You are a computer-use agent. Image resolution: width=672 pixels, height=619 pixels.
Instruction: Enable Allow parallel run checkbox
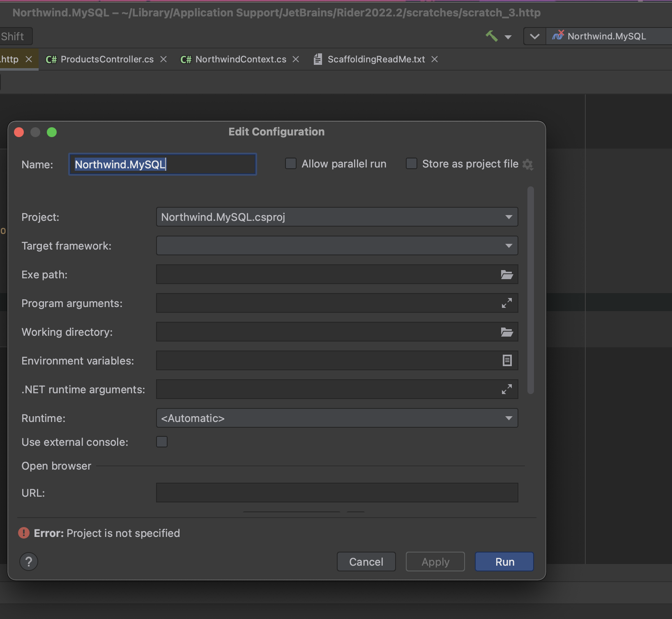291,164
